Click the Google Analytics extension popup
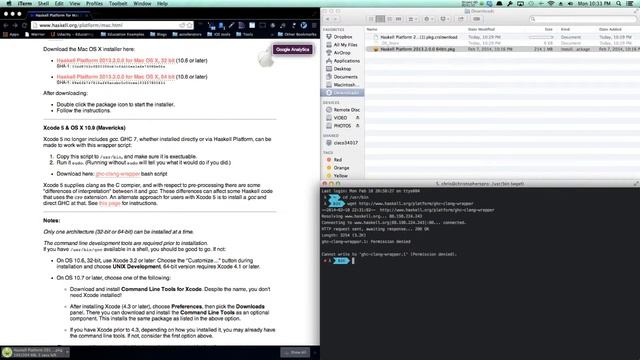The image size is (640, 360). pos(293,49)
